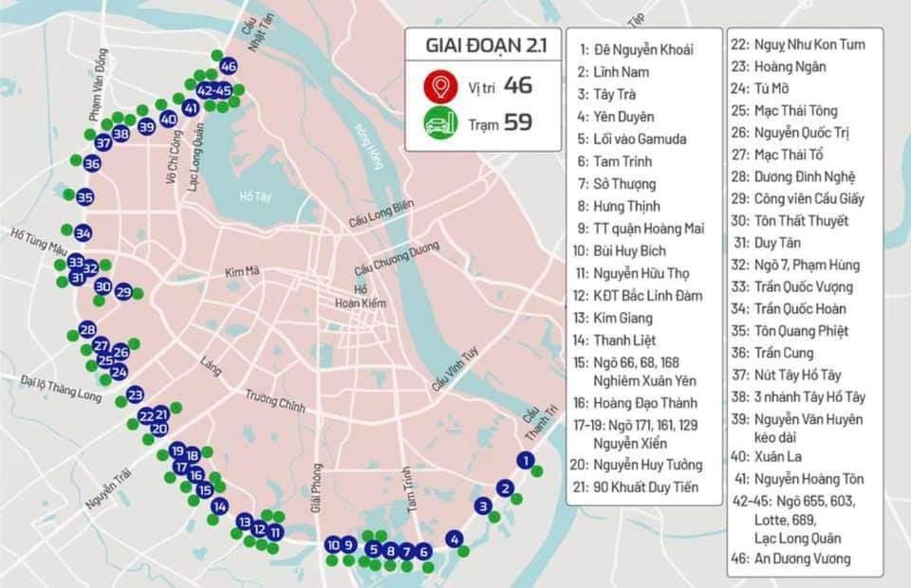Screen dimensions: 911x588
Task: Select list entry '29: Công viên Cầu Giấy'
Action: point(797,199)
